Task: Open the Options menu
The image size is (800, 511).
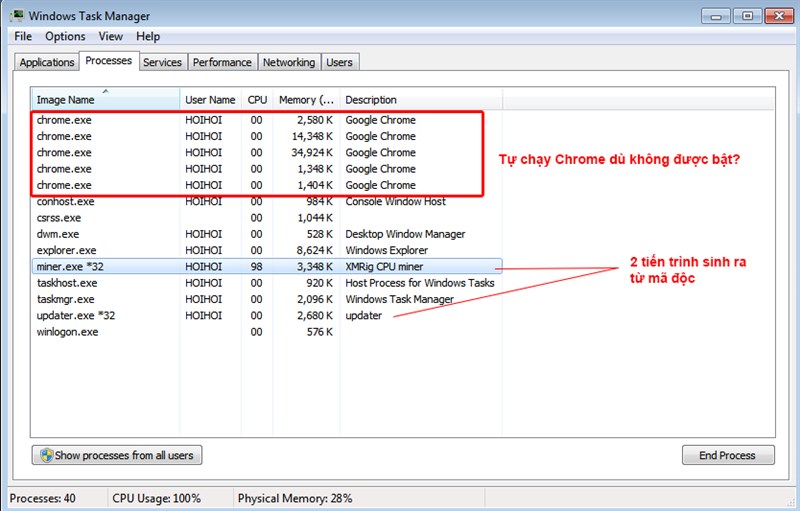Action: [x=65, y=37]
